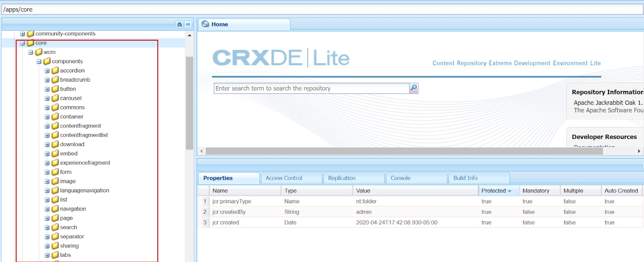644x262 pixels.
Task: Click the page folder icon
Action: coord(55,218)
